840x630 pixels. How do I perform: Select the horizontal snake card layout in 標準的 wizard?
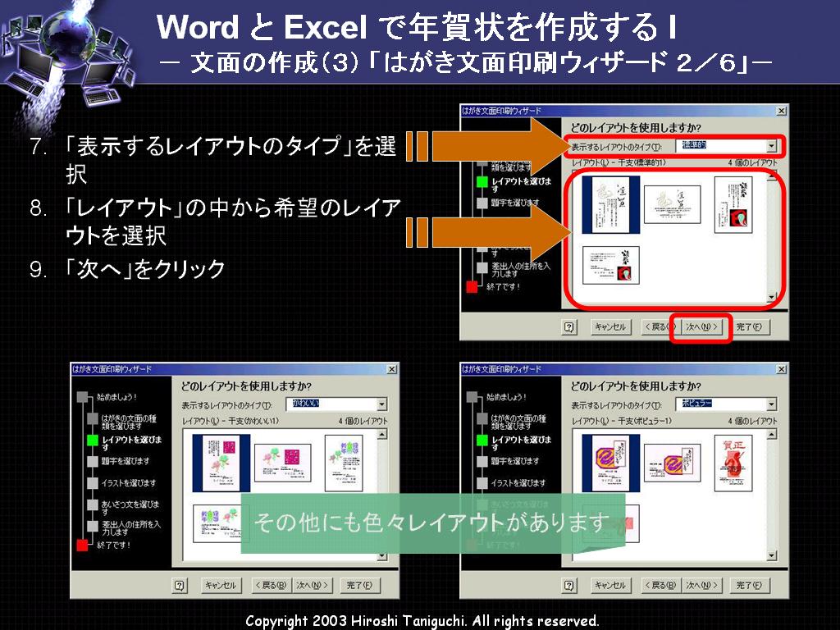pos(672,204)
